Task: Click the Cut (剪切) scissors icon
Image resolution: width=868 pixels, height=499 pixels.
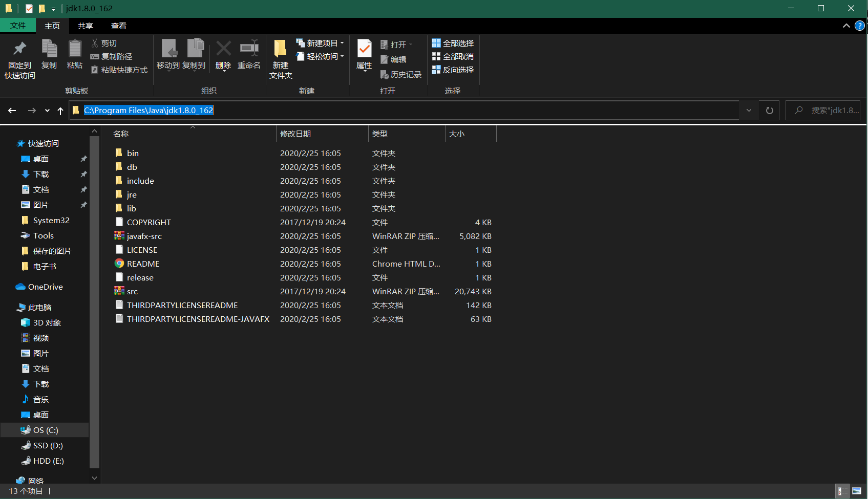Action: (x=95, y=44)
